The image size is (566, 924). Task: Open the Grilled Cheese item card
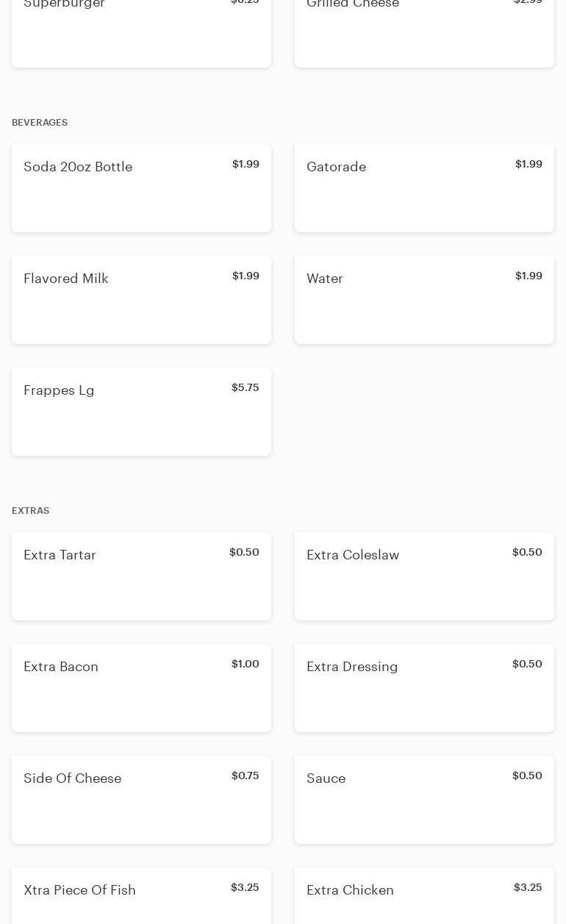(424, 33)
